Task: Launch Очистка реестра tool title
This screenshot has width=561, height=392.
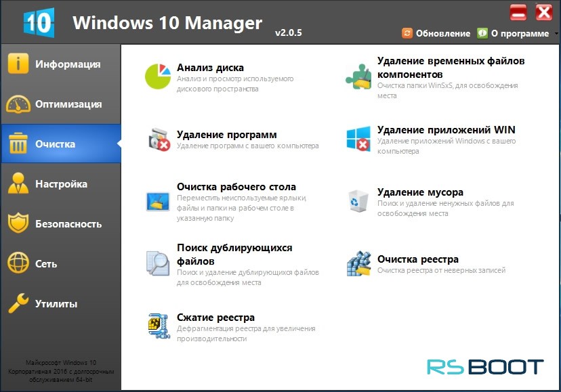Action: [418, 259]
